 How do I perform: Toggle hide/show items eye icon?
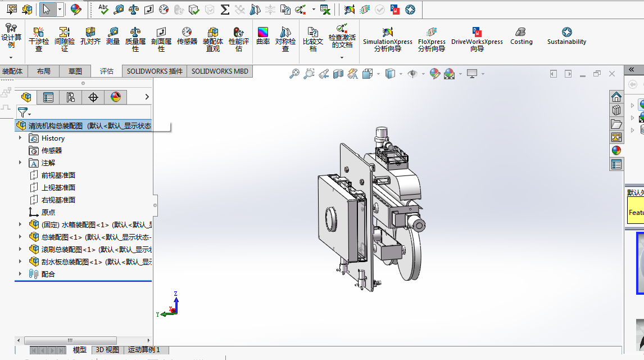tap(413, 74)
